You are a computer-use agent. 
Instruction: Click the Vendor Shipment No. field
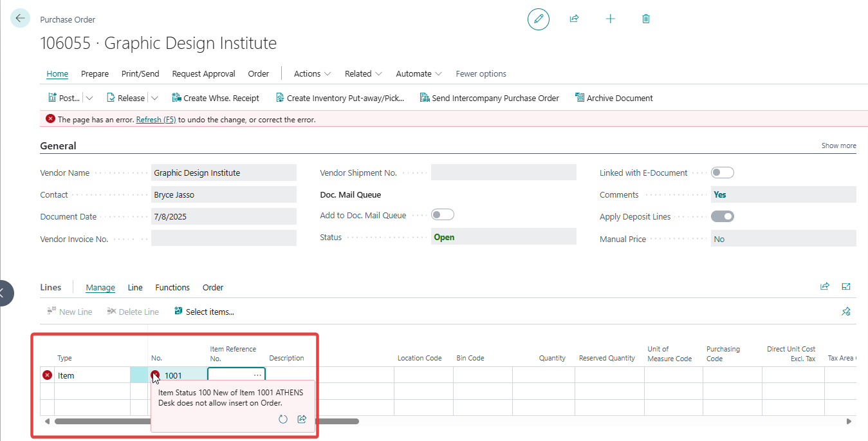pos(504,173)
